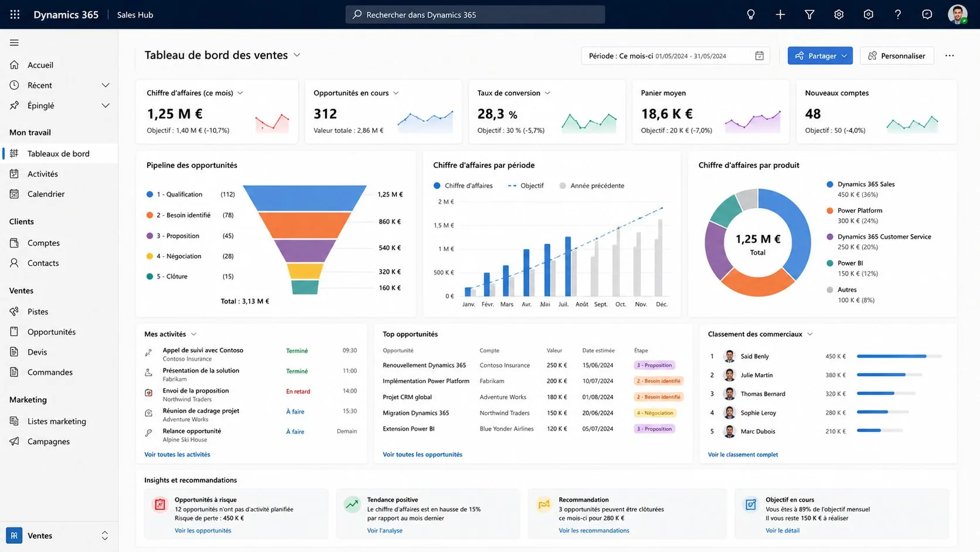The width and height of the screenshot is (980, 552).
Task: Open Taux de conversion dropdown chevron
Action: 547,93
